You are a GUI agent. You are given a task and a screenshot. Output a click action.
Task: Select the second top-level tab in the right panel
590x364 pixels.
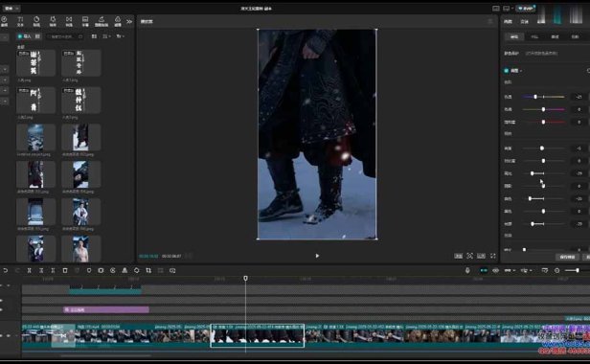(524, 21)
